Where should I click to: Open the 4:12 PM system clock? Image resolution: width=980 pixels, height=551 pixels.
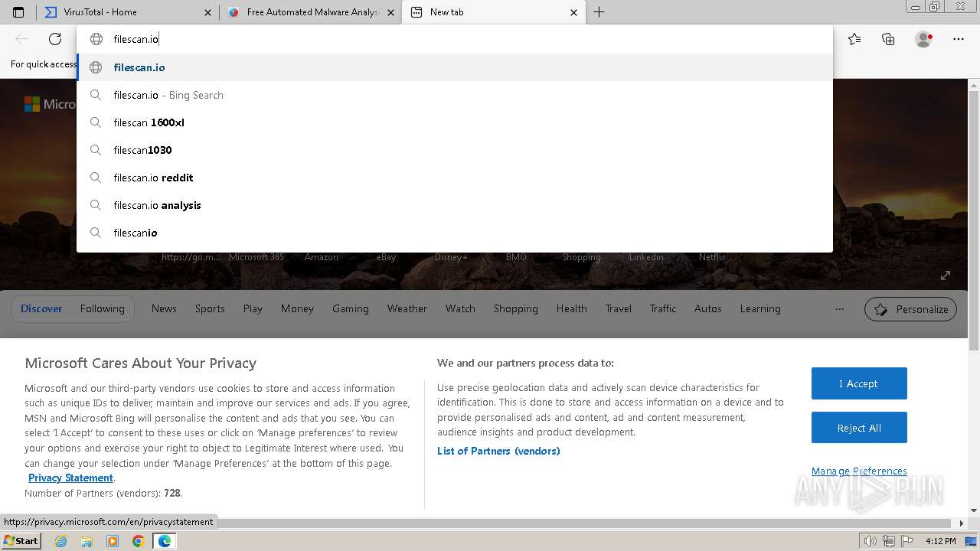point(940,541)
